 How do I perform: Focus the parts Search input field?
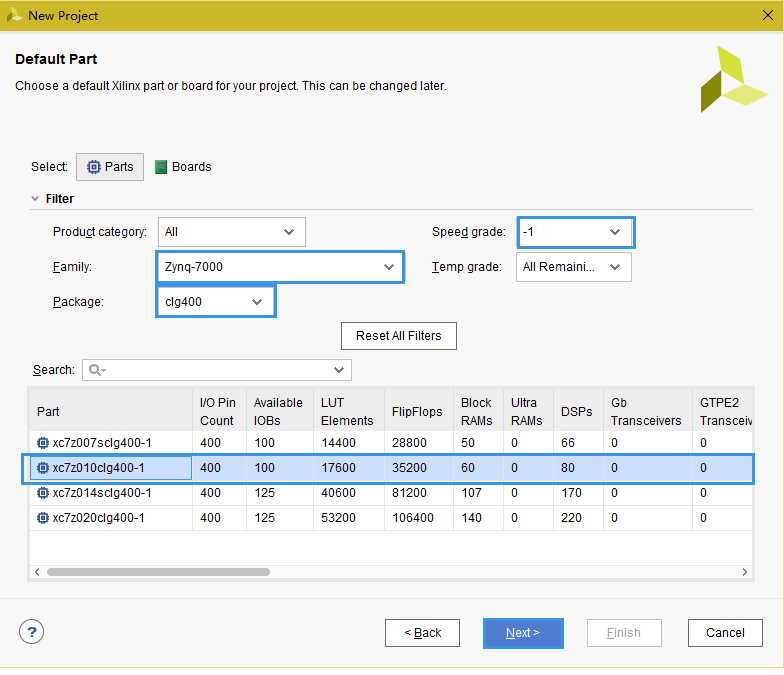[216, 370]
